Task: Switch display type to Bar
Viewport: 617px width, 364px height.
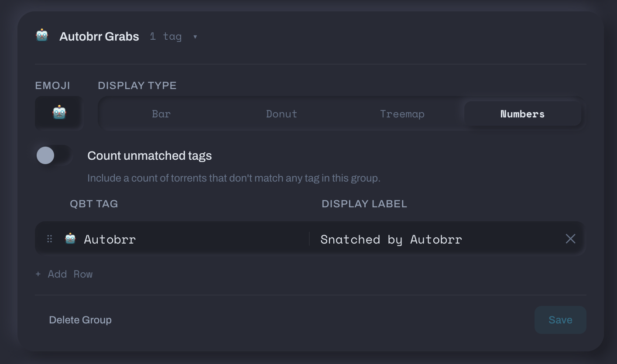Action: pyautogui.click(x=161, y=114)
